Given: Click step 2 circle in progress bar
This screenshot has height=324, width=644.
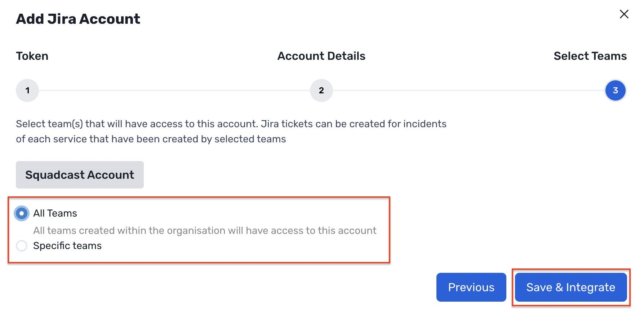Looking at the screenshot, I should coord(321,90).
